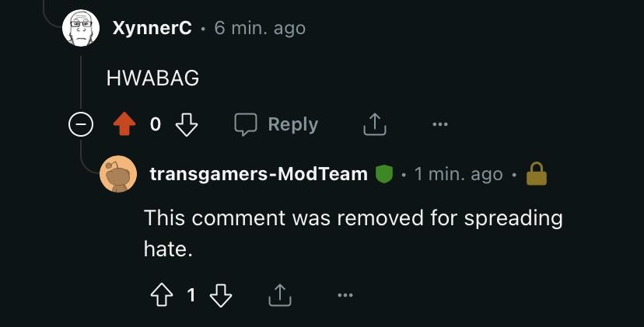
Task: Open the XynnerC username link
Action: (152, 29)
